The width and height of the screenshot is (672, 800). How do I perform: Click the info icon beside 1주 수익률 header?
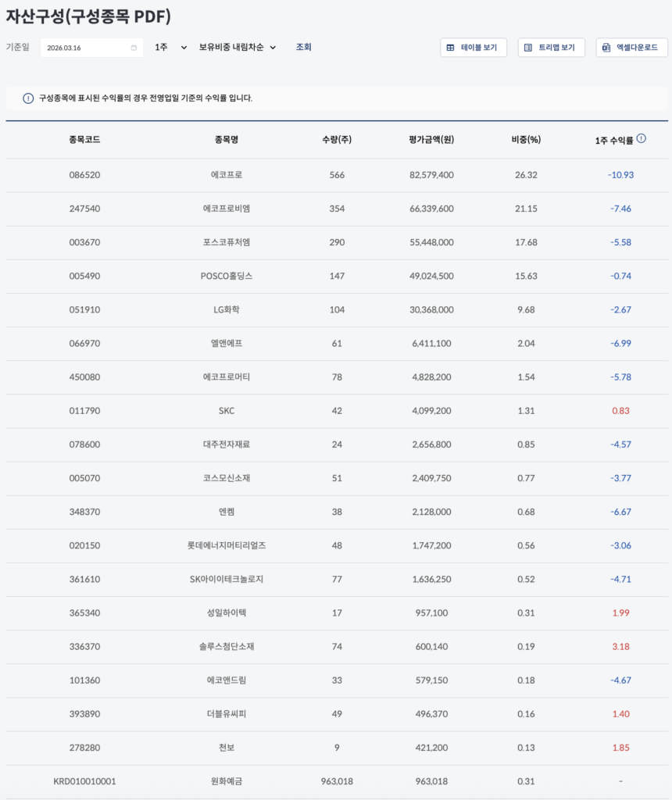[x=642, y=138]
